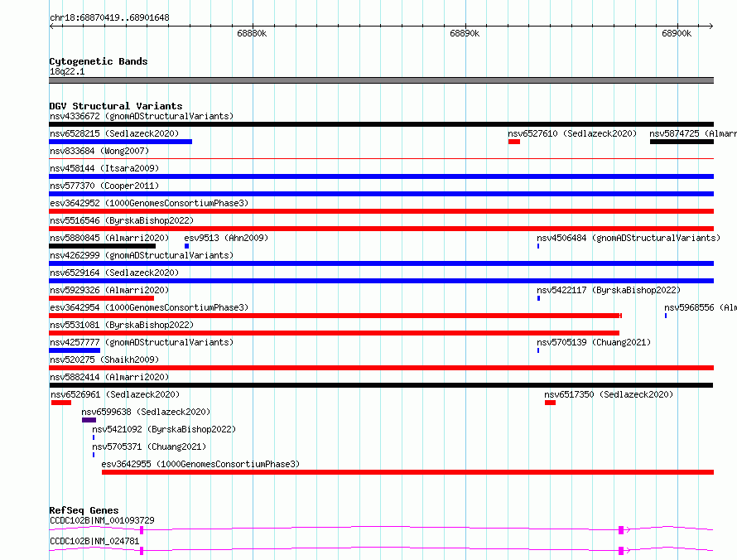Click the CCDC102B|NM_024781 transcript label
737x560 pixels.
pos(94,541)
